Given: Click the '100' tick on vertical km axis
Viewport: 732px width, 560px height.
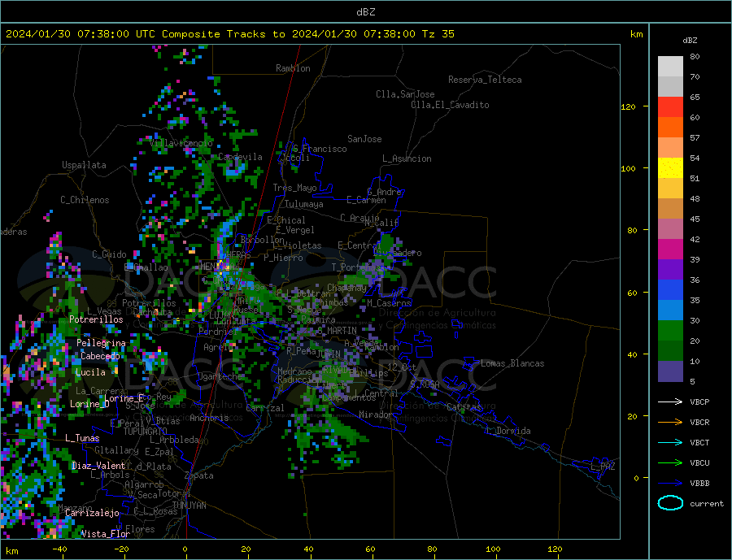Looking at the screenshot, I should coord(628,168).
